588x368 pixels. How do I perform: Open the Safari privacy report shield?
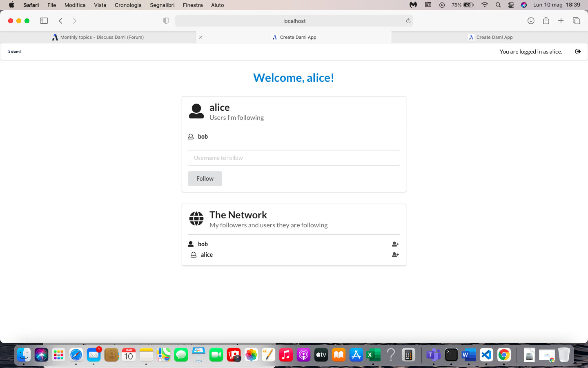(166, 21)
